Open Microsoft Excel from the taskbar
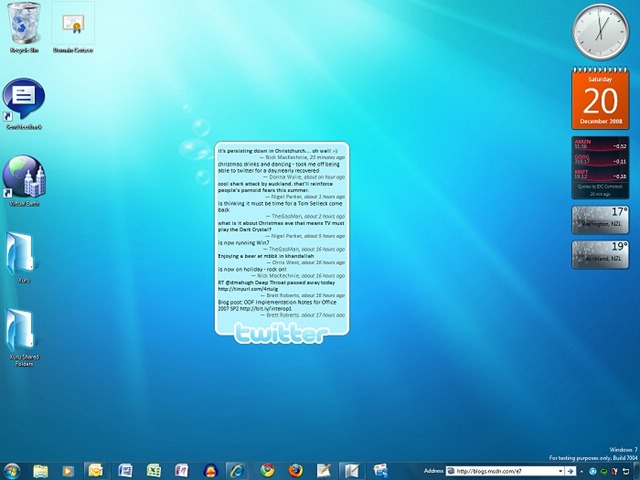Viewport: 640px width, 480px height. pos(154,470)
